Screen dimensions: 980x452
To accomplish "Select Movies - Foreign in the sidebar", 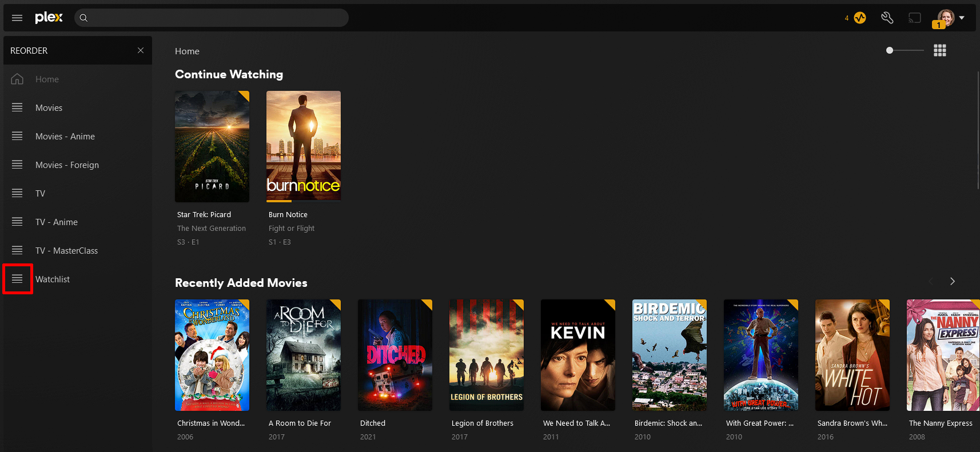I will point(67,165).
